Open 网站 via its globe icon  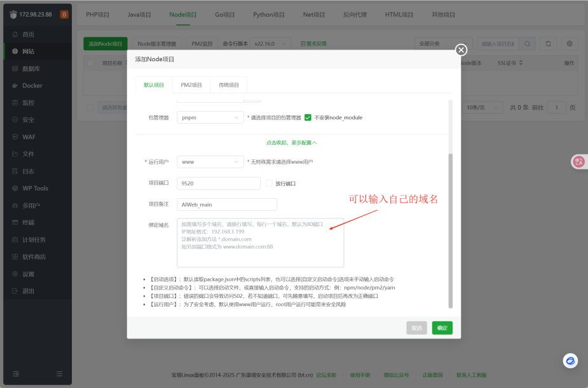[x=15, y=51]
